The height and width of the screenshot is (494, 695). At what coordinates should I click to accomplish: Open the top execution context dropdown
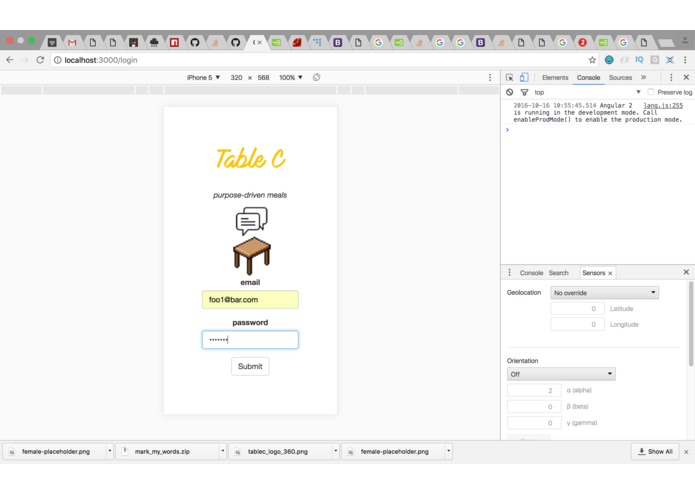587,92
